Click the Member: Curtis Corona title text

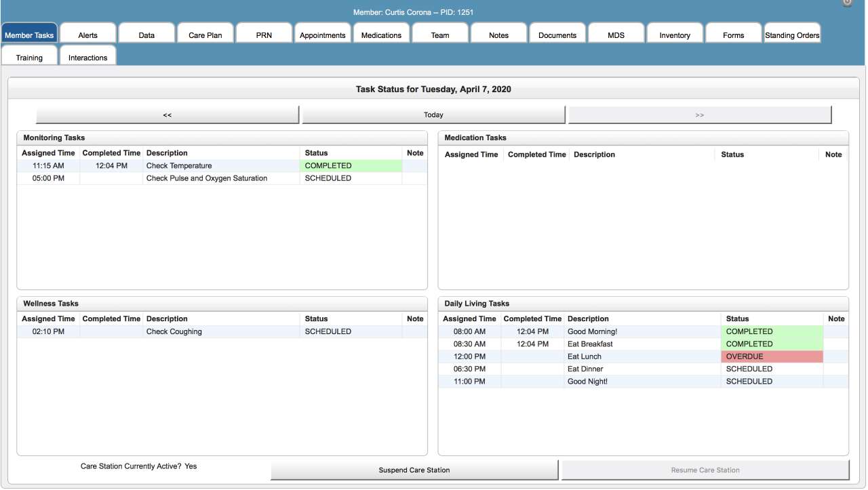pyautogui.click(x=413, y=12)
